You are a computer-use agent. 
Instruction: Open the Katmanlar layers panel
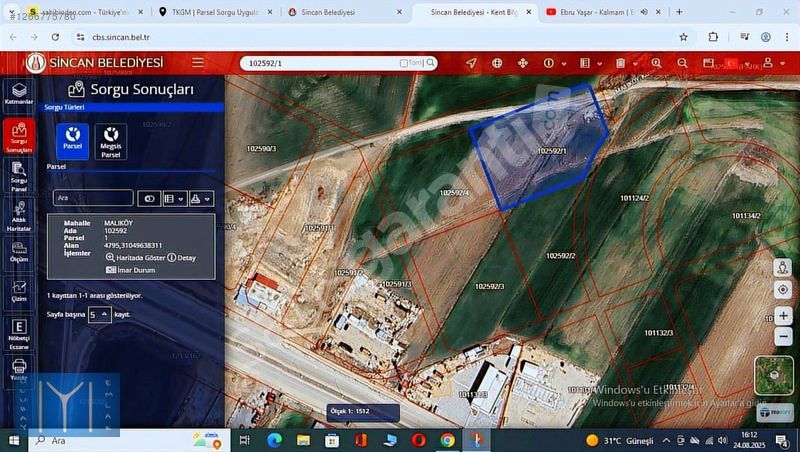tap(19, 94)
